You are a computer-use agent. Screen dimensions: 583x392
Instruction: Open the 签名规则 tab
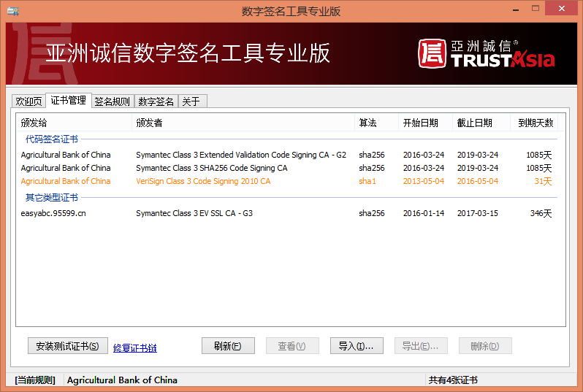click(x=113, y=101)
